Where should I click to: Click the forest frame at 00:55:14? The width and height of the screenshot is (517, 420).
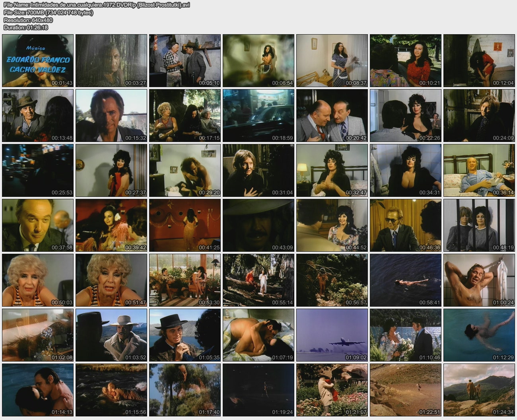click(258, 280)
